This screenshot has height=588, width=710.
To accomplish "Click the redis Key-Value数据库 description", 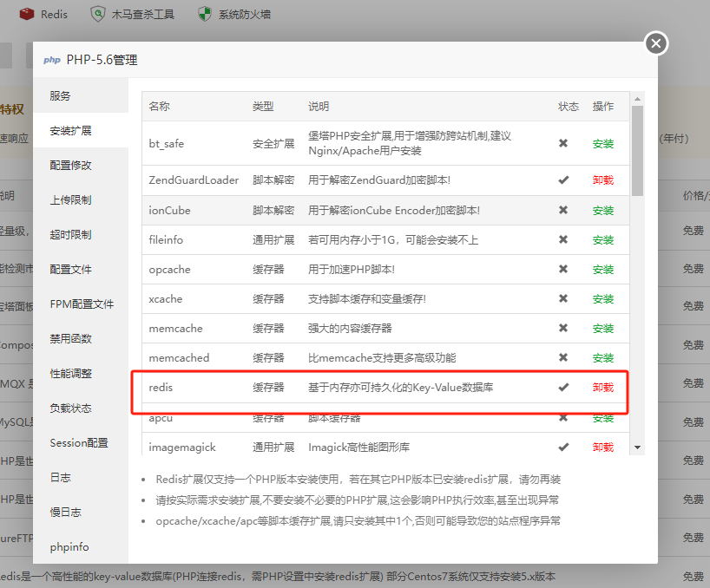I will pos(401,388).
